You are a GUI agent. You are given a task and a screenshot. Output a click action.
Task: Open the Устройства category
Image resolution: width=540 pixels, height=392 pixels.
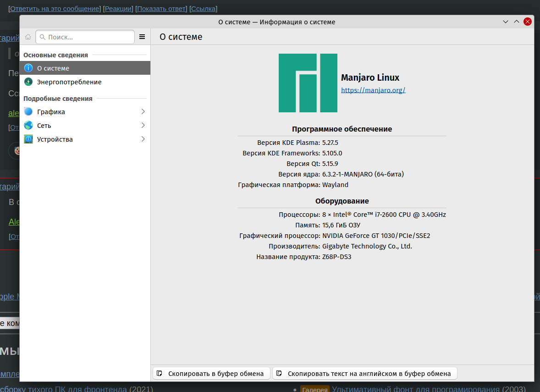tap(85, 139)
